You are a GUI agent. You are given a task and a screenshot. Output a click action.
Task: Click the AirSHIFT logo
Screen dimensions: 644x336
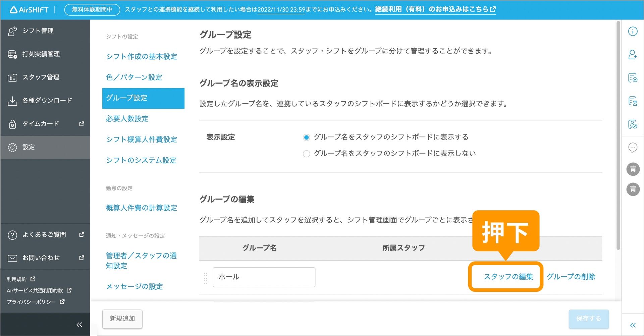tap(30, 10)
